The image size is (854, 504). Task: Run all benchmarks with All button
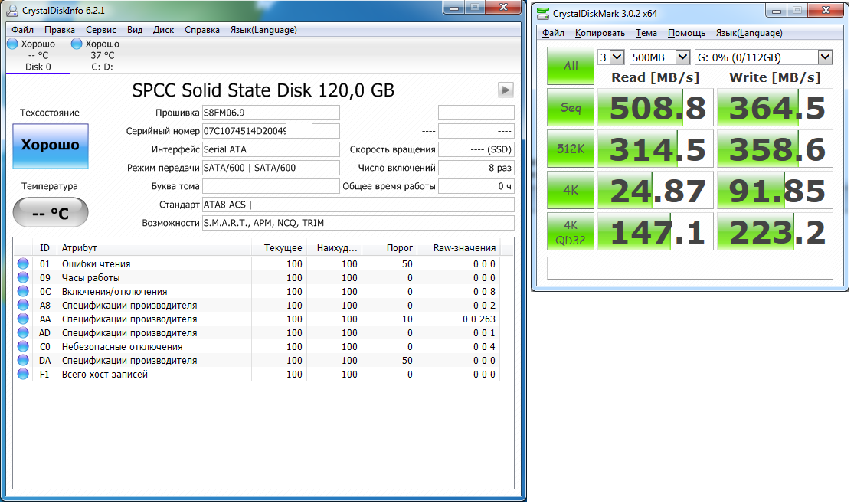click(x=571, y=66)
